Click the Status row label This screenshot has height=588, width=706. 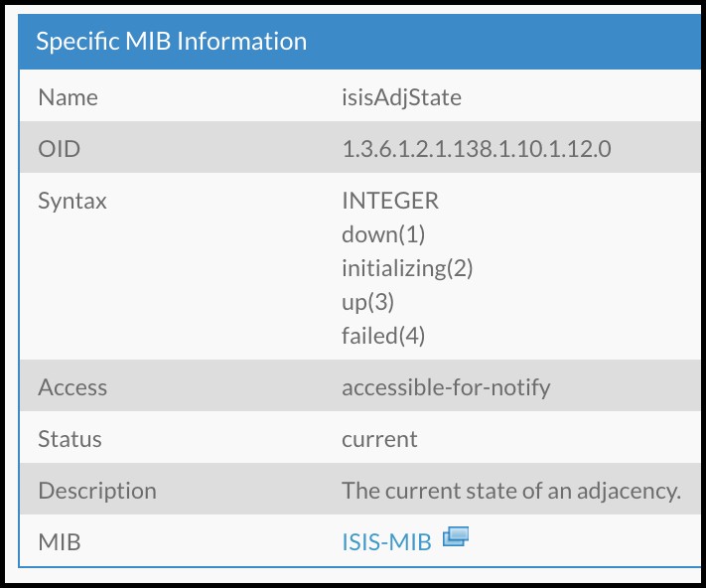[70, 439]
